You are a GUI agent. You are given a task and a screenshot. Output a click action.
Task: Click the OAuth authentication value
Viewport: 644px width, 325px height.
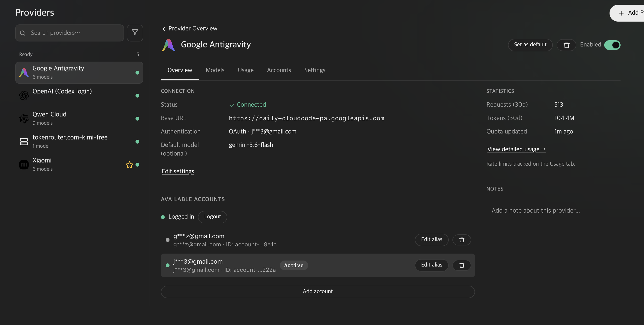262,132
